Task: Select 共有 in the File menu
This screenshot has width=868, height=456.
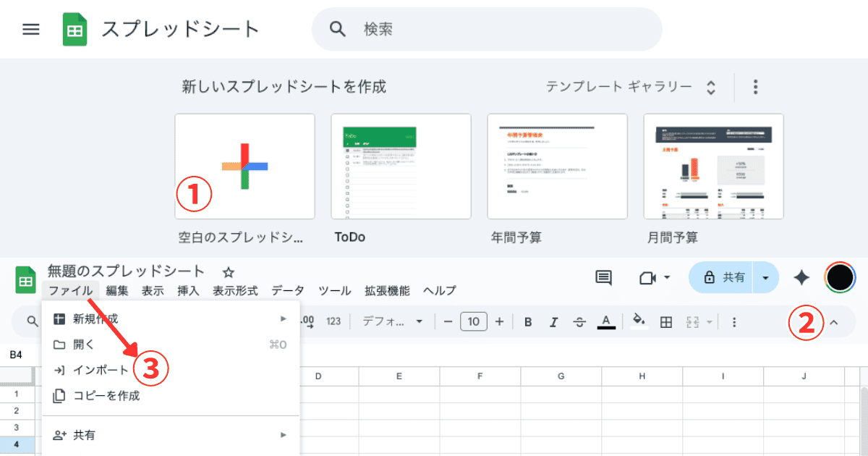Action: [171, 435]
